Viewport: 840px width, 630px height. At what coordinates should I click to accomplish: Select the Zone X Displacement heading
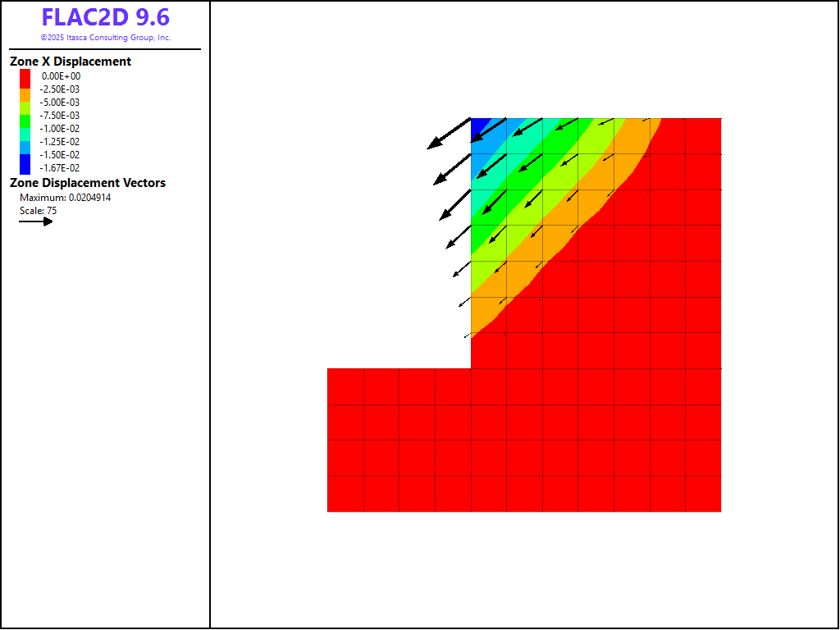pyautogui.click(x=71, y=62)
